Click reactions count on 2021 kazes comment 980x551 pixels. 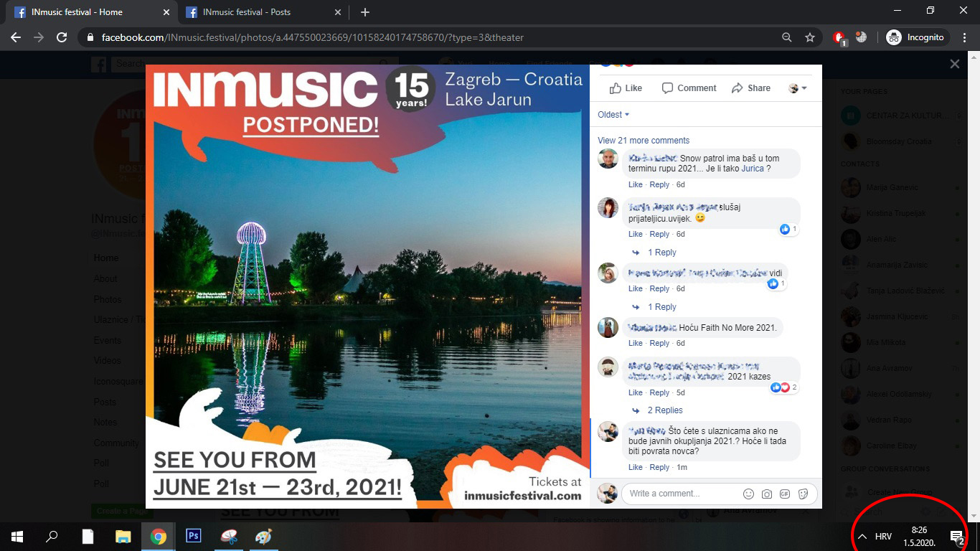coord(784,387)
